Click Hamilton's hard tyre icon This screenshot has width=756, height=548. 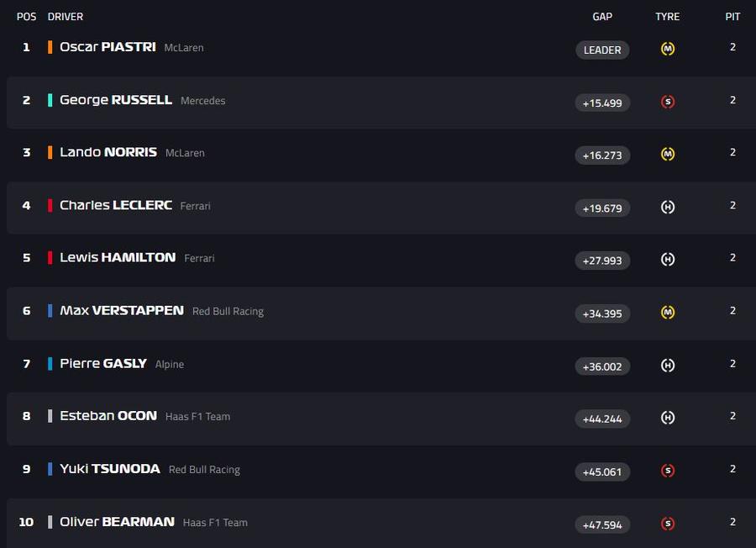[667, 260]
